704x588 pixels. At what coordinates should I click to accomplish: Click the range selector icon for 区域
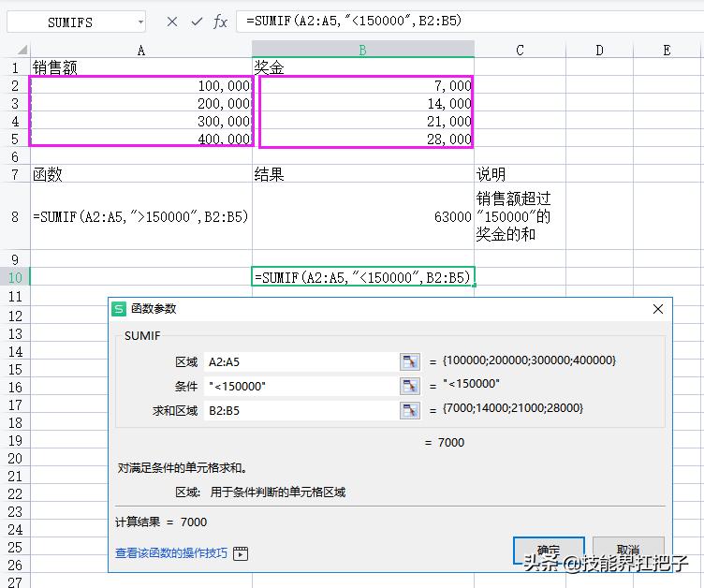pos(410,361)
